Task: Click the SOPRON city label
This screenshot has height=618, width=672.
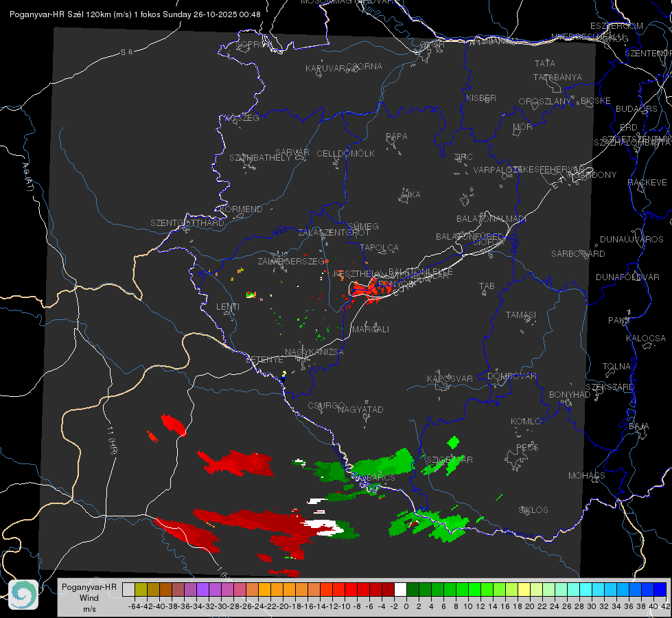Action: pos(254,44)
